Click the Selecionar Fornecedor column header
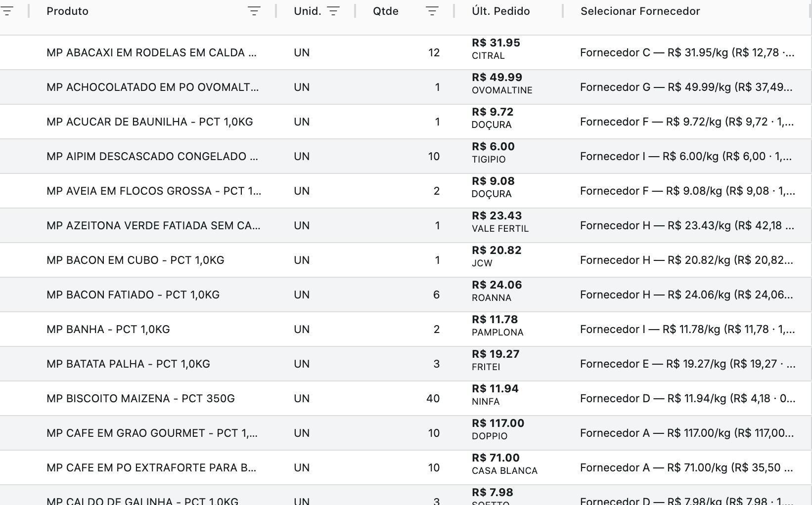The width and height of the screenshot is (812, 505). 640,11
